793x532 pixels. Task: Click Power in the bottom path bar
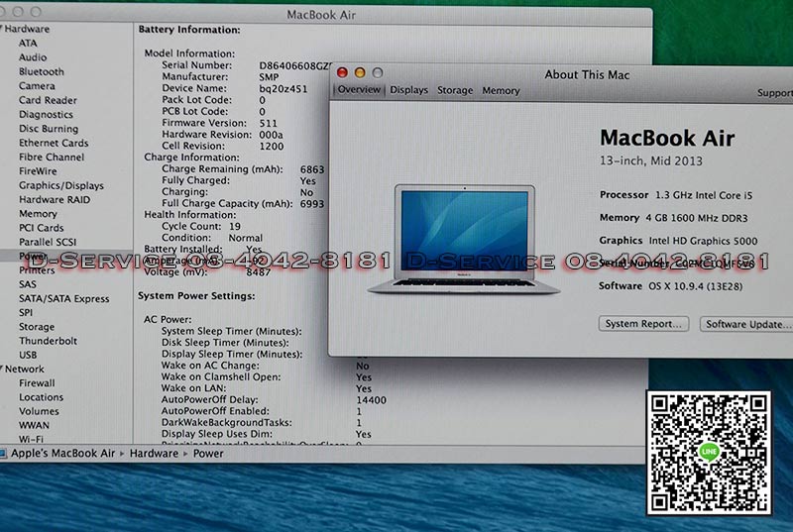pos(208,453)
